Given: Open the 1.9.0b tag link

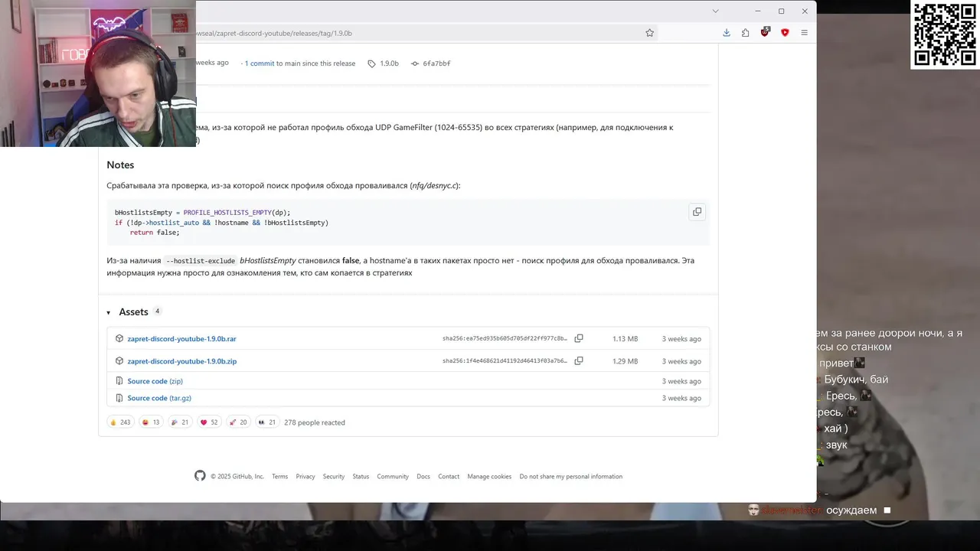Looking at the screenshot, I should [x=383, y=64].
